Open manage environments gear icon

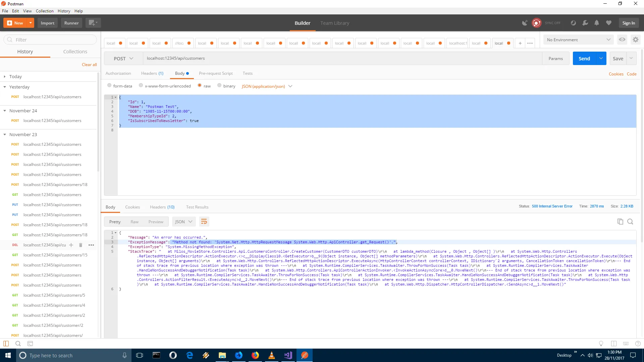coord(636,40)
